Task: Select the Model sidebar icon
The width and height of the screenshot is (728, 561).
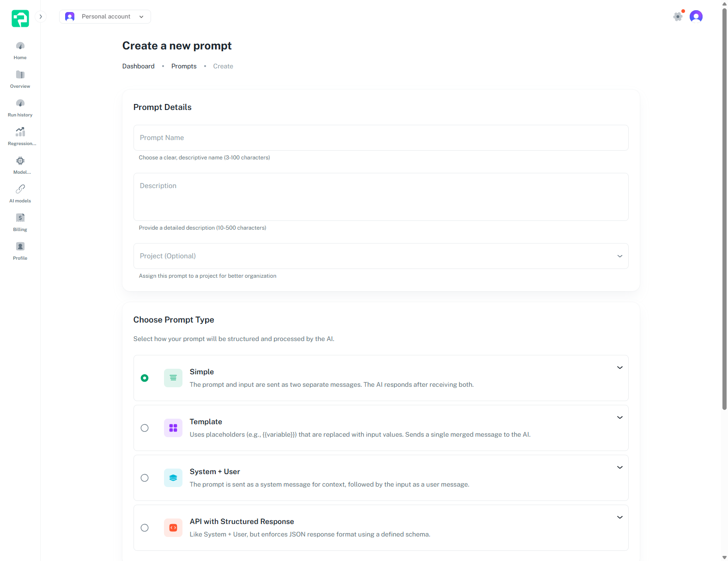Action: click(20, 164)
